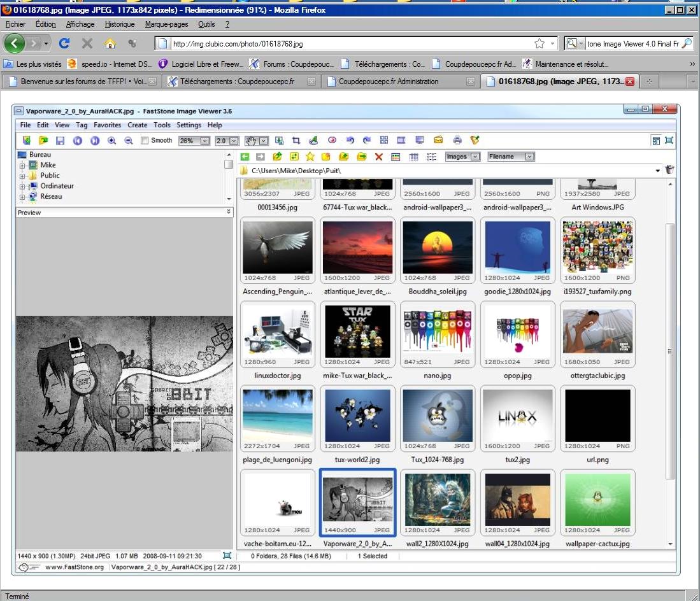Click the Save As floppy disk icon
Image resolution: width=700 pixels, height=601 pixels.
tap(61, 141)
